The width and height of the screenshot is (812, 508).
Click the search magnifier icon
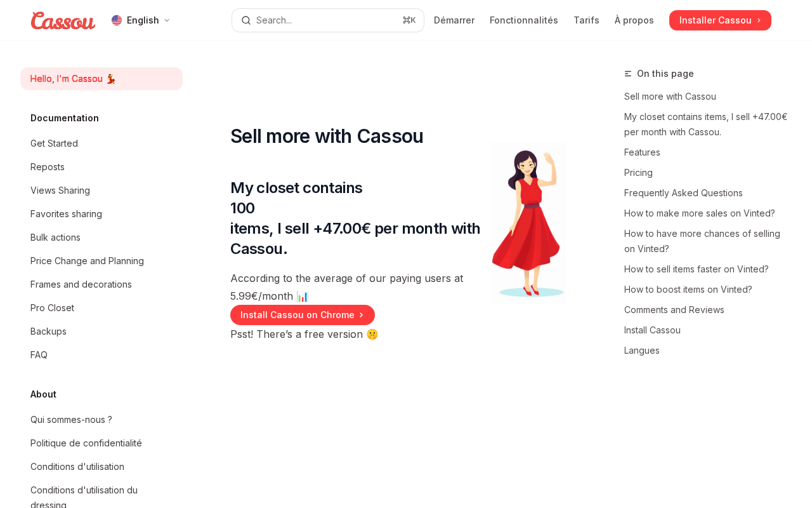[246, 20]
